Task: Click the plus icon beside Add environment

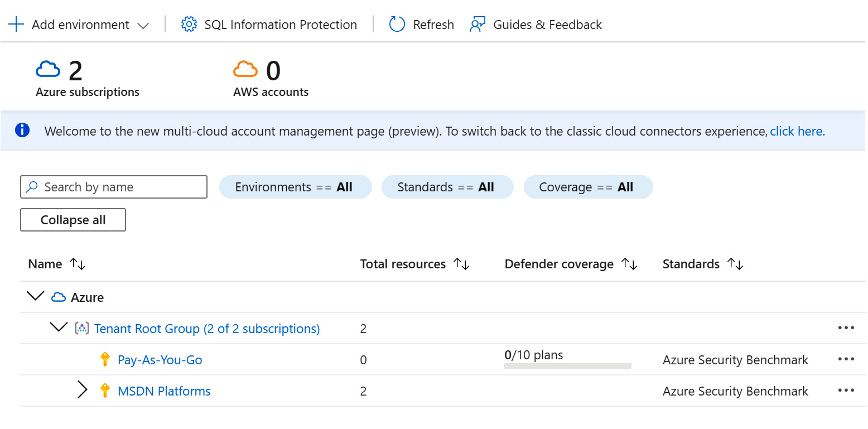Action: [17, 25]
